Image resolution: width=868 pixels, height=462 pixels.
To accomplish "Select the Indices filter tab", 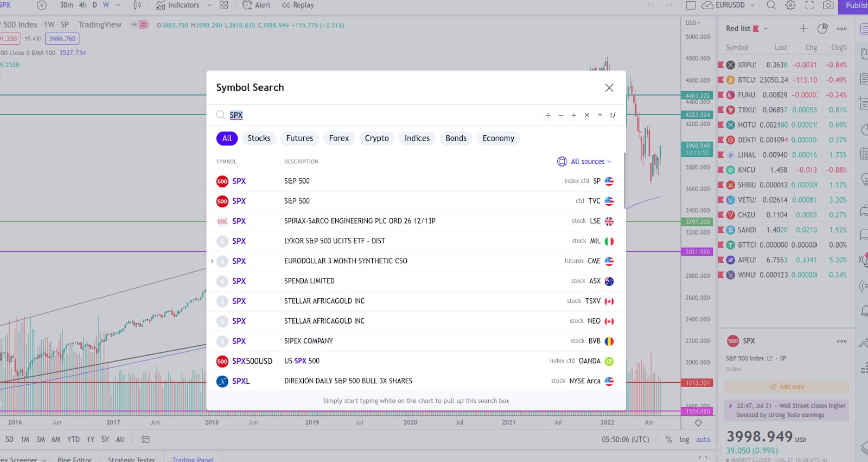I will tap(417, 138).
